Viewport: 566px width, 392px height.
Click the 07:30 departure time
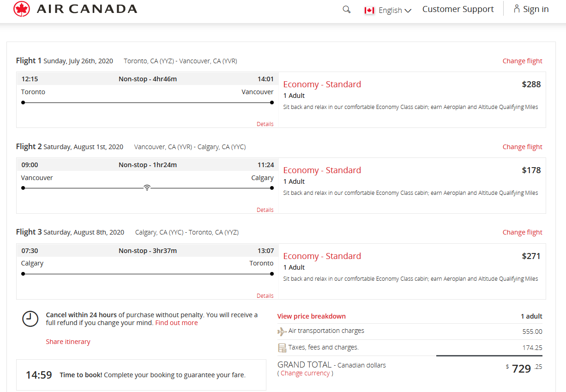click(30, 251)
